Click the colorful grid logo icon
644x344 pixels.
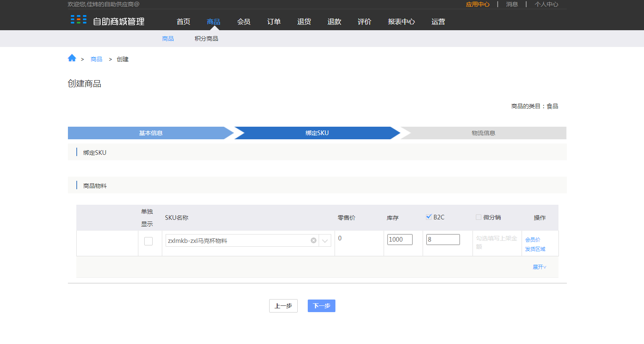[78, 19]
